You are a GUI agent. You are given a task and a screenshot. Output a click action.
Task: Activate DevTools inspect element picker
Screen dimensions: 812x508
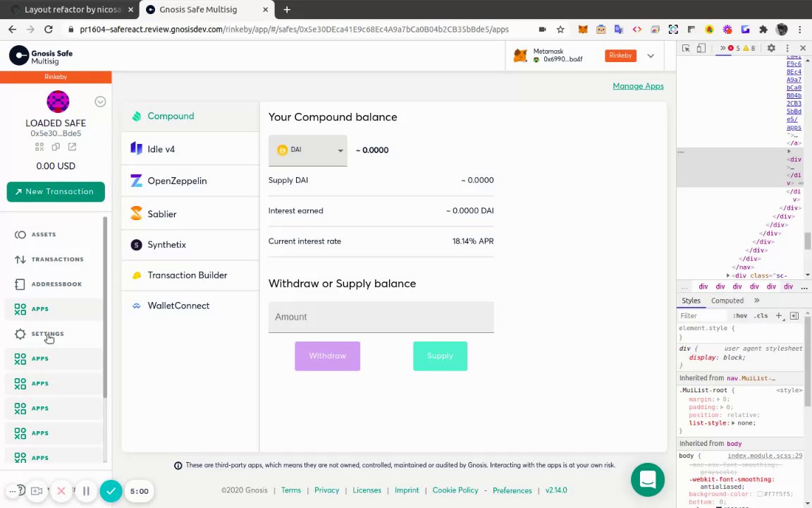coord(686,48)
